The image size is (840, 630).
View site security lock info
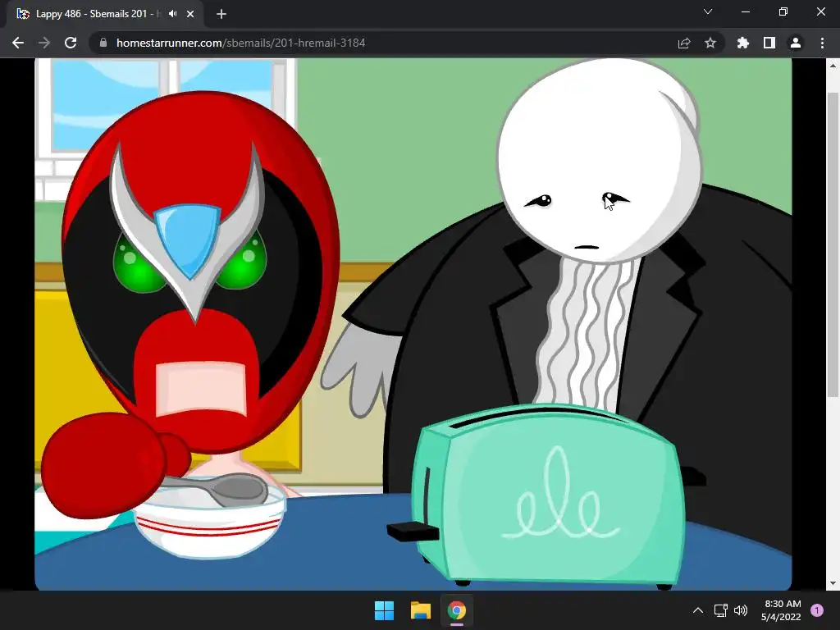(103, 43)
